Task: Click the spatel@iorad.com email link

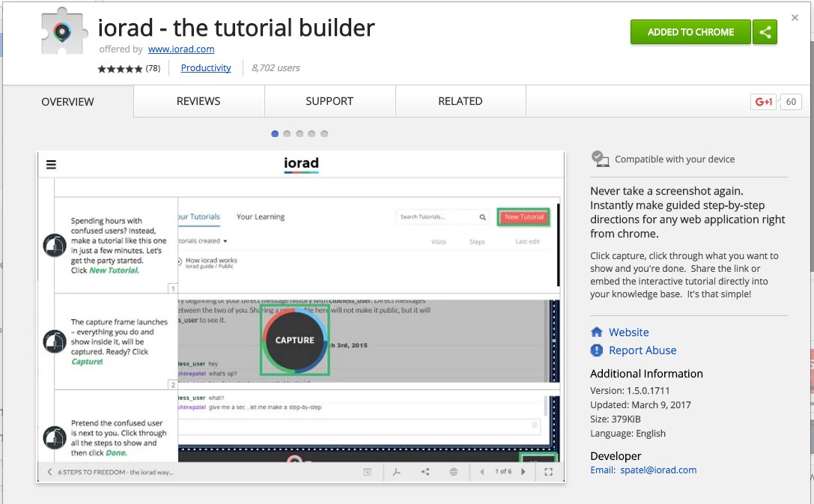Action: pyautogui.click(x=658, y=470)
